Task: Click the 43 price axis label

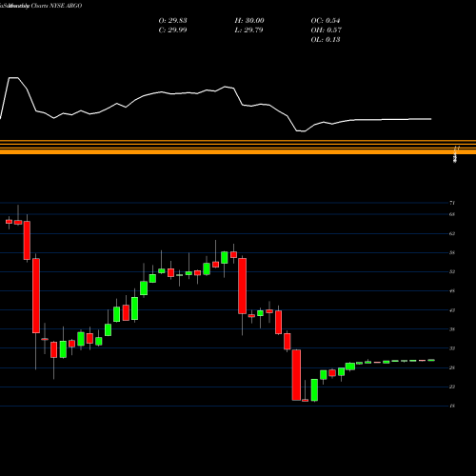Action: point(452,310)
